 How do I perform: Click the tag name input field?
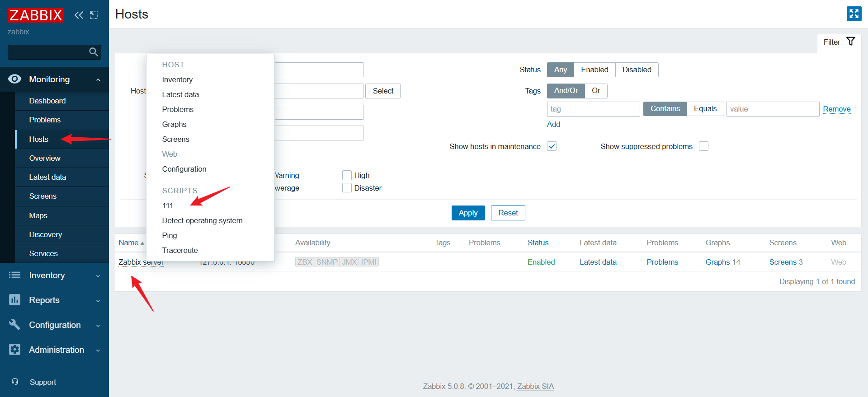[x=593, y=109]
